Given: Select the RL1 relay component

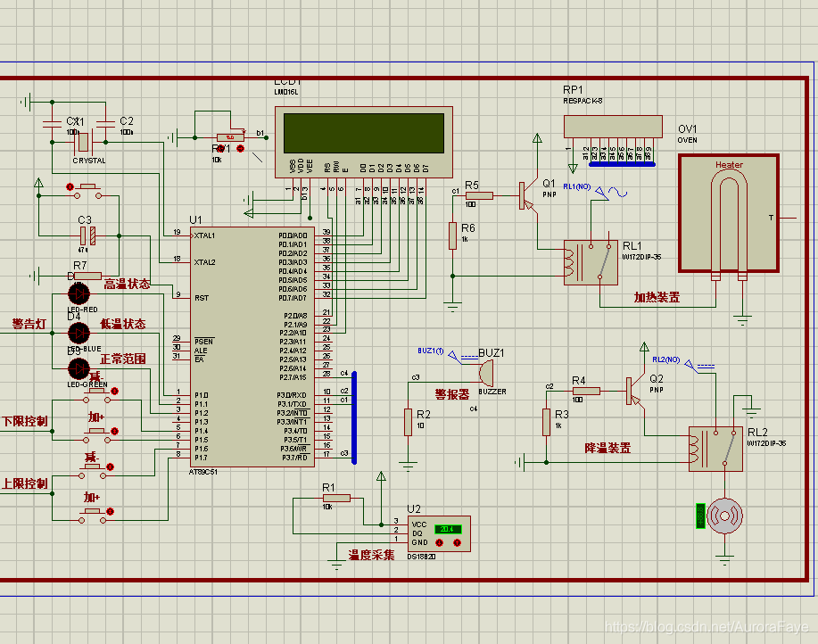Looking at the screenshot, I should pos(591,262).
